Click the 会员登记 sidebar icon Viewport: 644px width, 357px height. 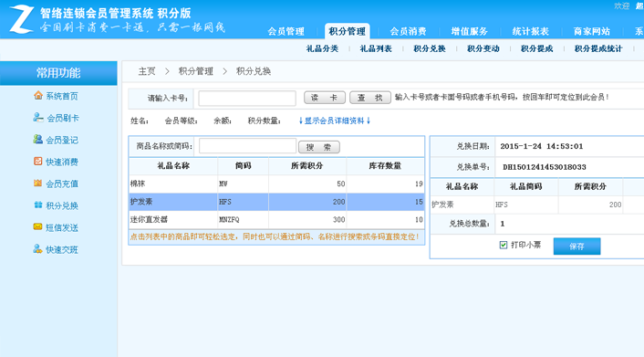(37, 140)
